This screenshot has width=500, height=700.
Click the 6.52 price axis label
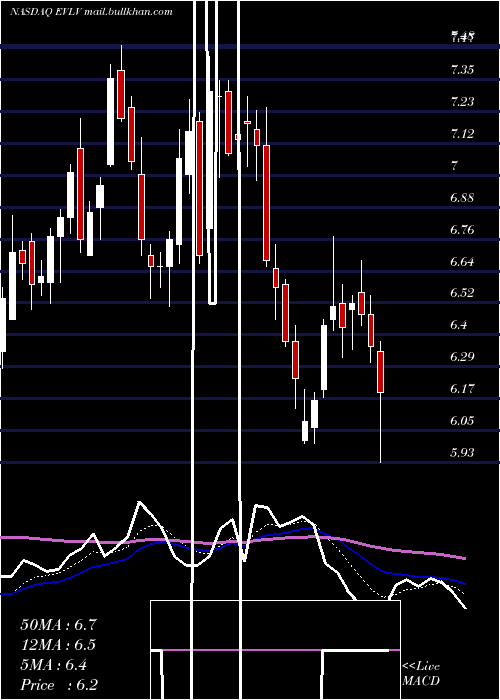tap(462, 293)
